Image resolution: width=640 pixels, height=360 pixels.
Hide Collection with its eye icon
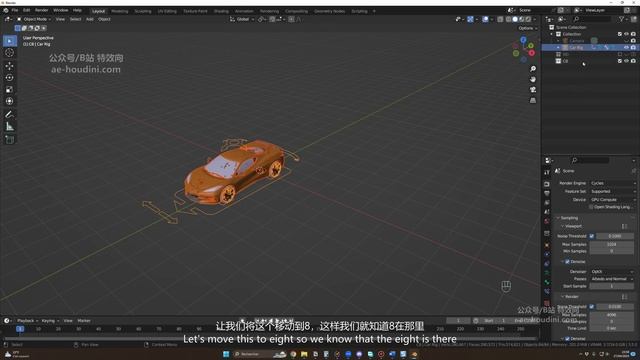[x=627, y=34]
